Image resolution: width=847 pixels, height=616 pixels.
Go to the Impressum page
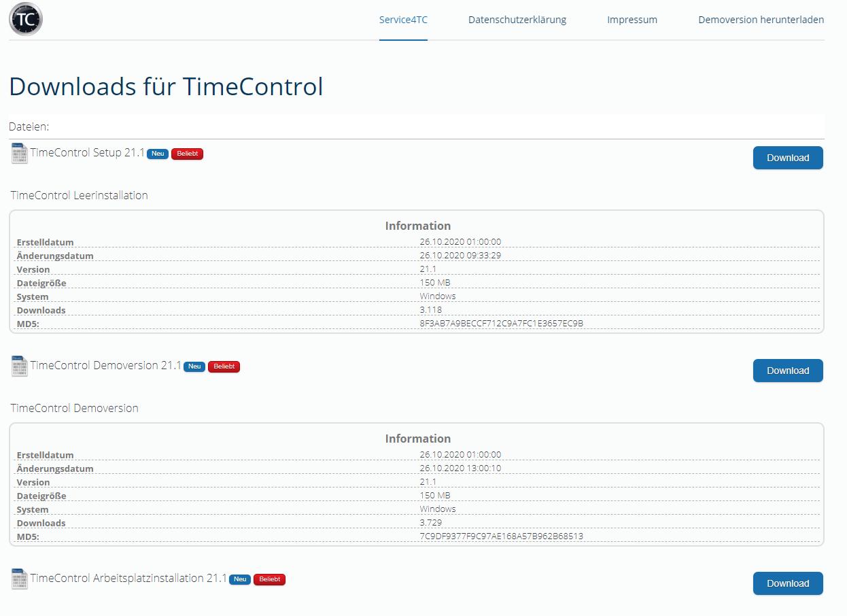[x=632, y=20]
